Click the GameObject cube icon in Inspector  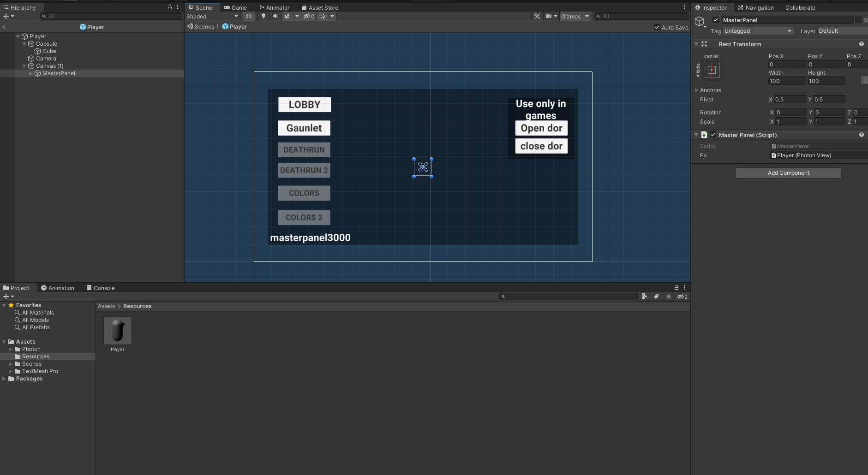700,22
